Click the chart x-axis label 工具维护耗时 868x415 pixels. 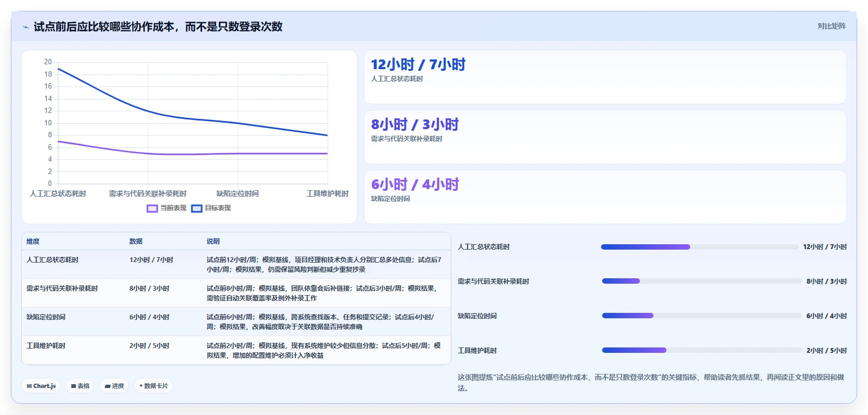(x=328, y=193)
